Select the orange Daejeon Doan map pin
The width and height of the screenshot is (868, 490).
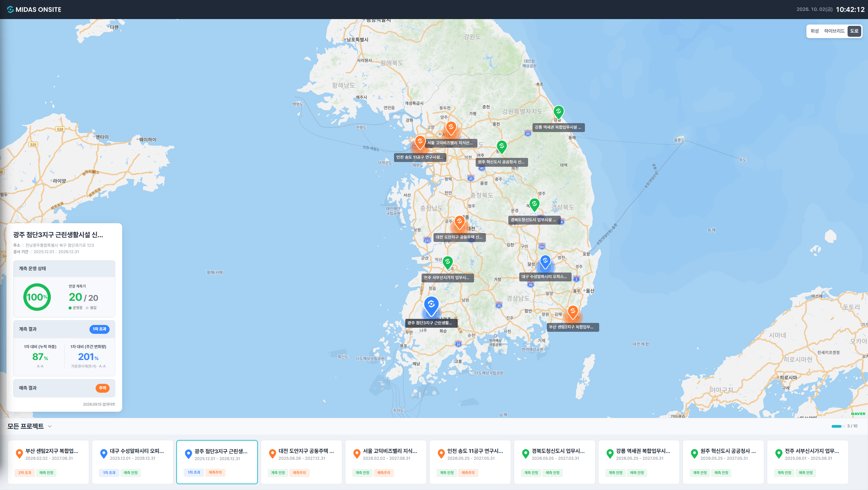point(459,222)
